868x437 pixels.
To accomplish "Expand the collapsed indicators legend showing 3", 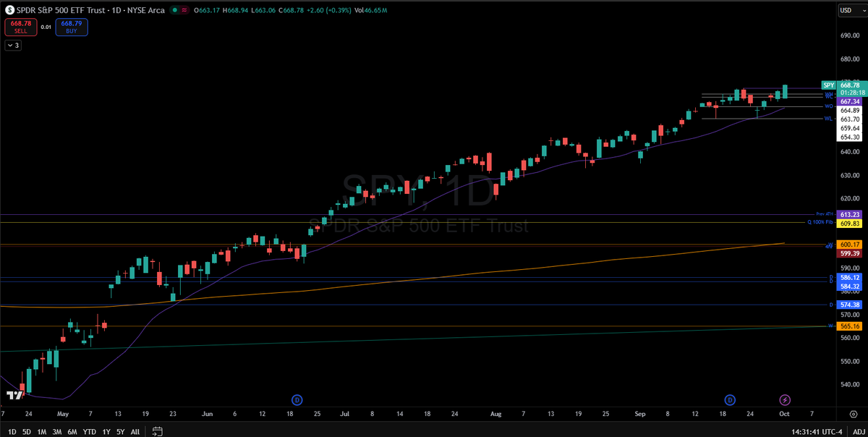I will [x=14, y=45].
